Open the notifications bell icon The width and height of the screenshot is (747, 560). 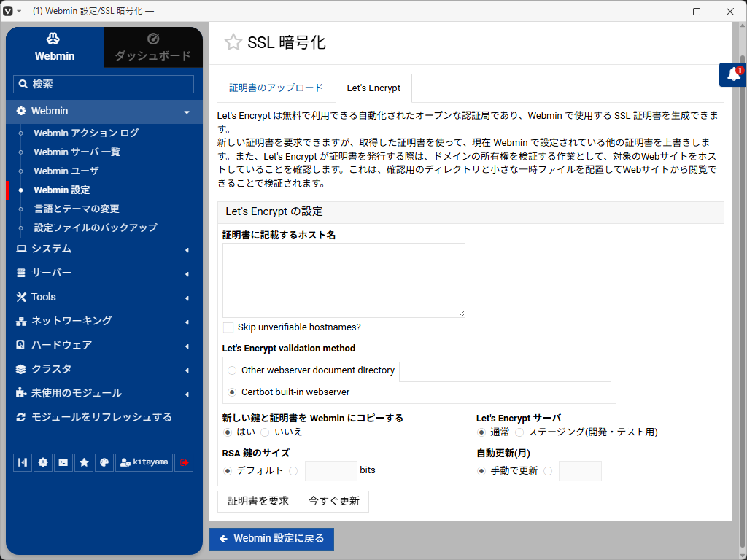[x=732, y=75]
